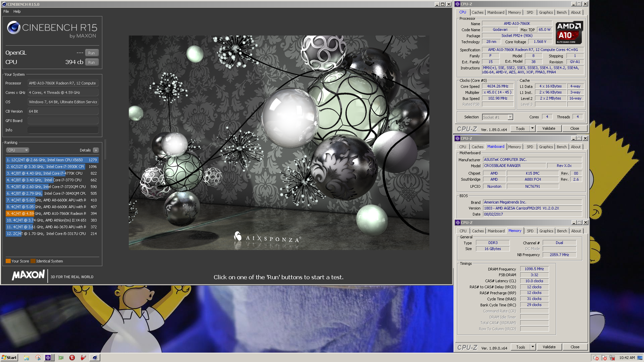644x362 pixels.
Task: Click the rendered benchmark scene image
Action: (x=279, y=143)
